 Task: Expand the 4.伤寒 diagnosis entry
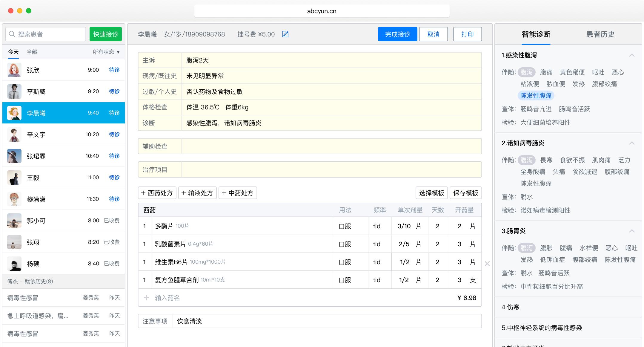click(568, 307)
